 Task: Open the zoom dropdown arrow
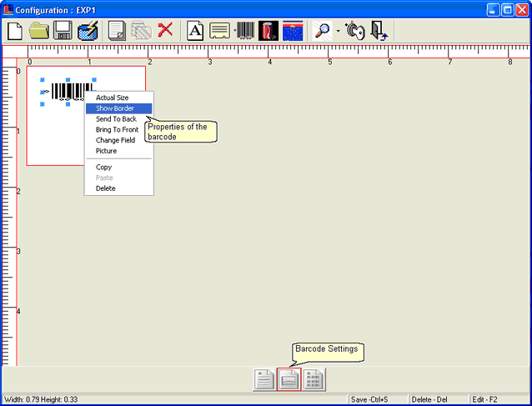(x=339, y=31)
